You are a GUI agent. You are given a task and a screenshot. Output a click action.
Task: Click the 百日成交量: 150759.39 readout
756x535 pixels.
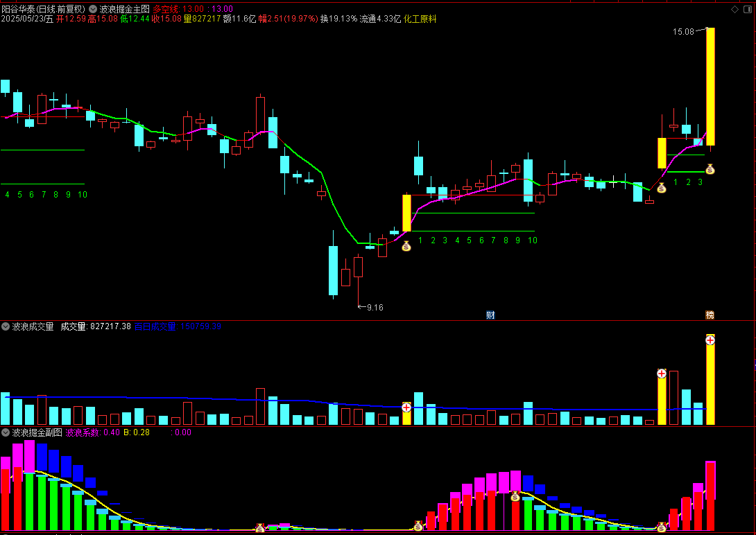(x=178, y=326)
